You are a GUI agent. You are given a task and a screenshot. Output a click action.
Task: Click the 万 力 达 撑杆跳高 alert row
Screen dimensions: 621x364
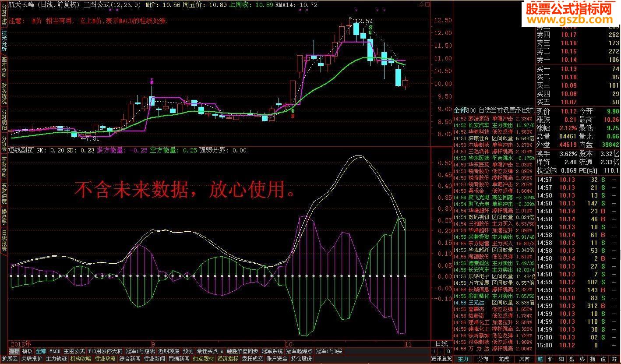pos(494,349)
